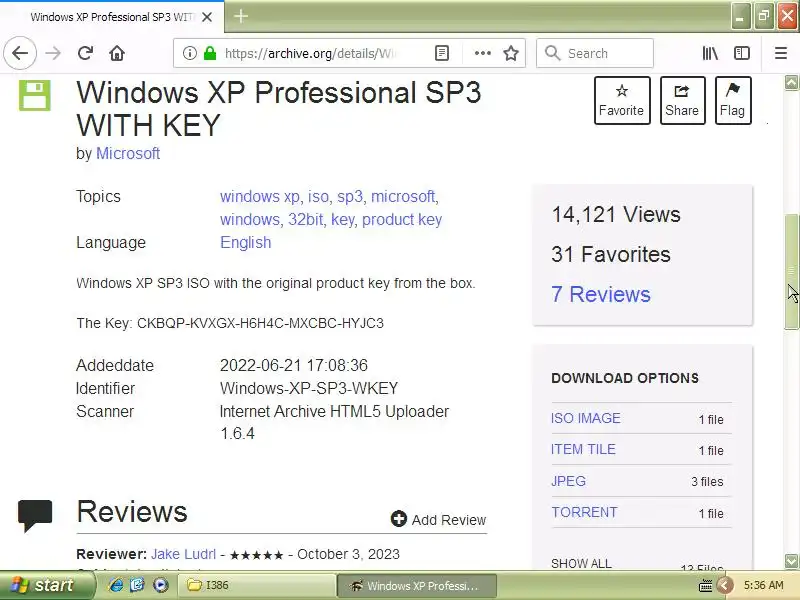800x600 pixels.
Task: Click the keyboard icon in system tray
Action: coord(705,586)
